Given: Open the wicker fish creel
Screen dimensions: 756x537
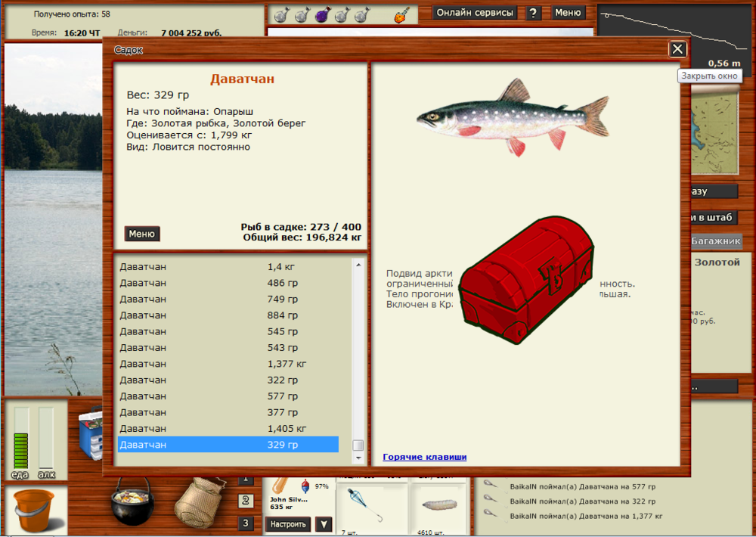Looking at the screenshot, I should 199,504.
